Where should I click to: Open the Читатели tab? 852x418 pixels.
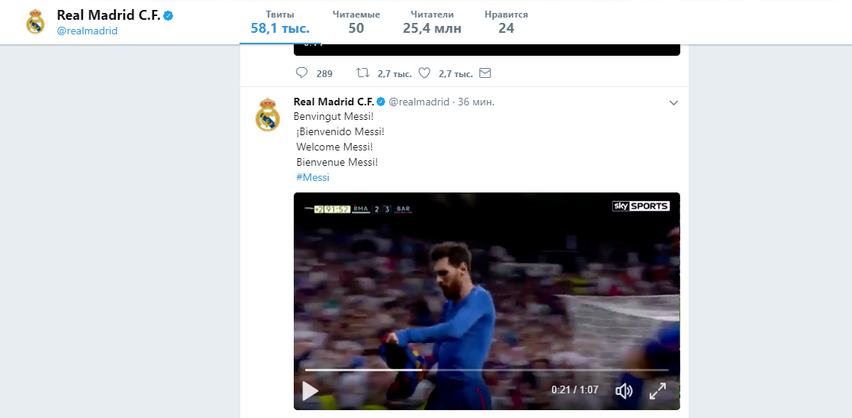click(433, 22)
